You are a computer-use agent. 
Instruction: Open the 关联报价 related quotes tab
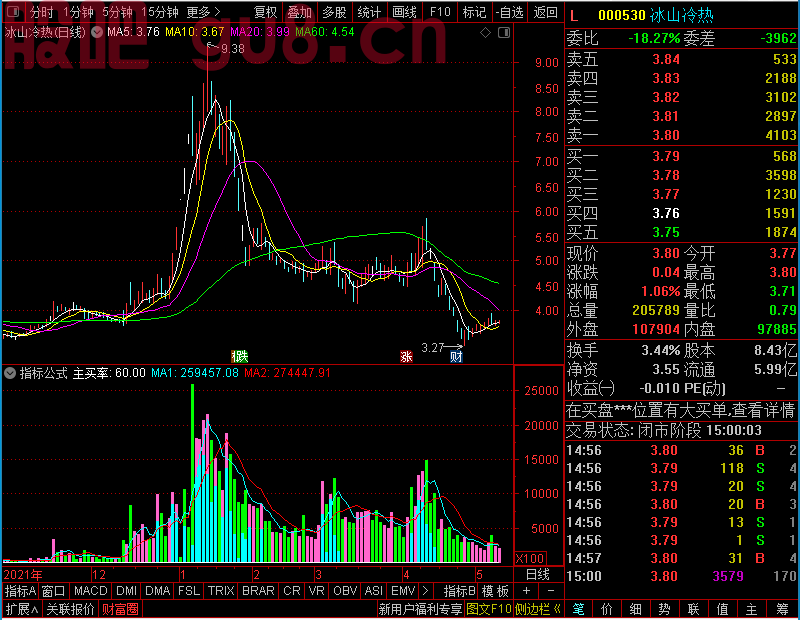pyautogui.click(x=70, y=609)
